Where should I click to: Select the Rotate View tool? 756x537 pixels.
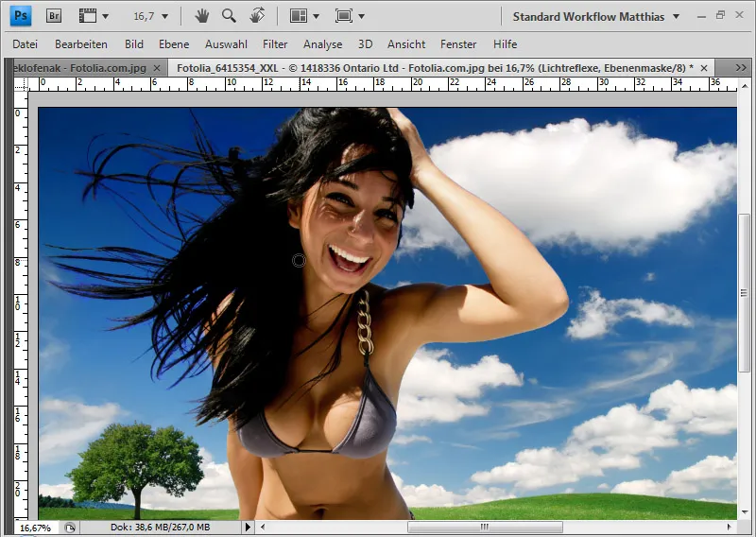point(257,15)
